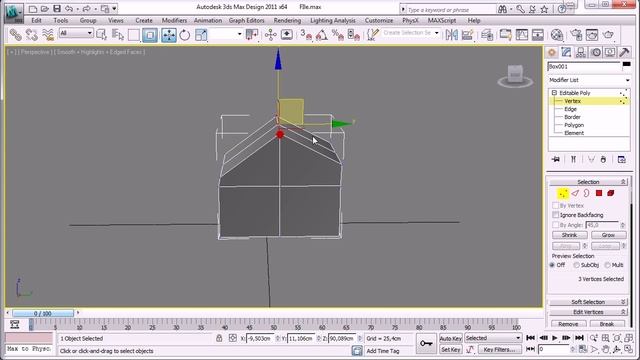Click the Render Production teapot icon
This screenshot has width=640, height=360.
point(608,35)
